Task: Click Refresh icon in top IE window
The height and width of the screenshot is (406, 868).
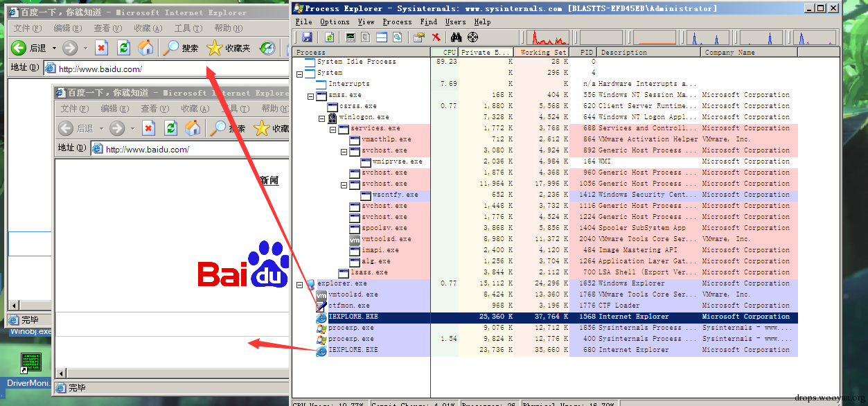Action: point(123,48)
